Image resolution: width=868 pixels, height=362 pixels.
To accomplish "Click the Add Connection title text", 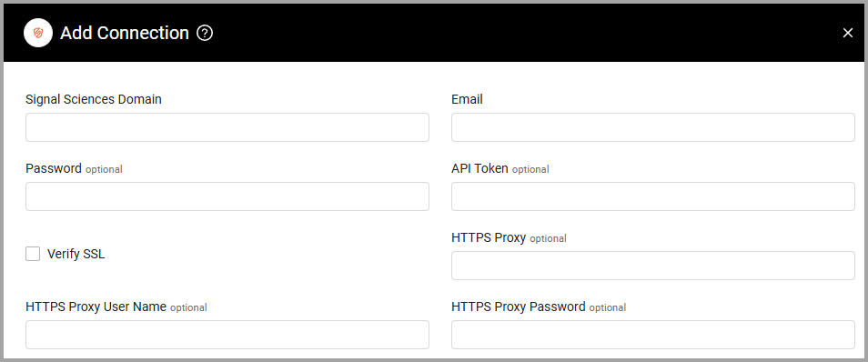I will click(x=125, y=34).
